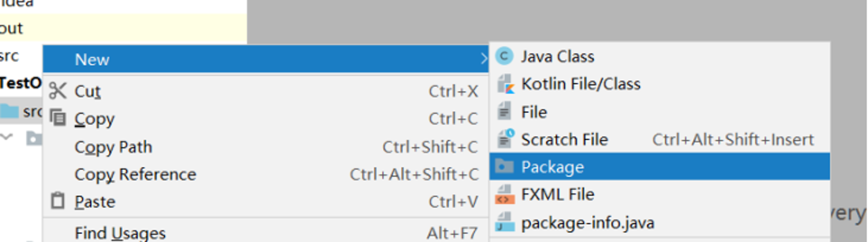Collapse the tree node chevron below src
The width and height of the screenshot is (868, 242).
[x=7, y=137]
